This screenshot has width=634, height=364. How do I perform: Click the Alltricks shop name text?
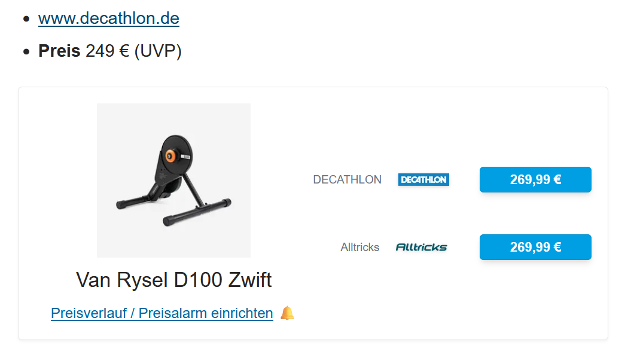tap(359, 247)
